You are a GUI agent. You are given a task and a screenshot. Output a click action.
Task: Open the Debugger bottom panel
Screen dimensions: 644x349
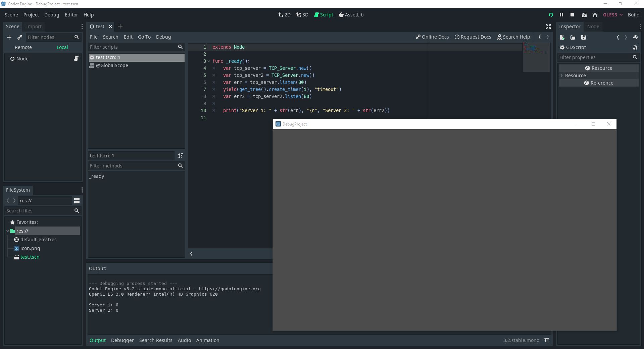[x=122, y=340]
